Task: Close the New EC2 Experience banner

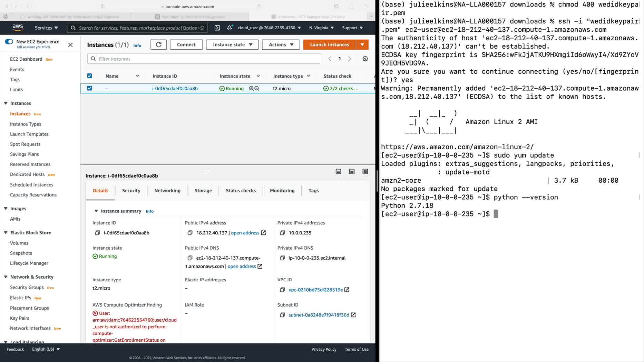Action: click(70, 45)
